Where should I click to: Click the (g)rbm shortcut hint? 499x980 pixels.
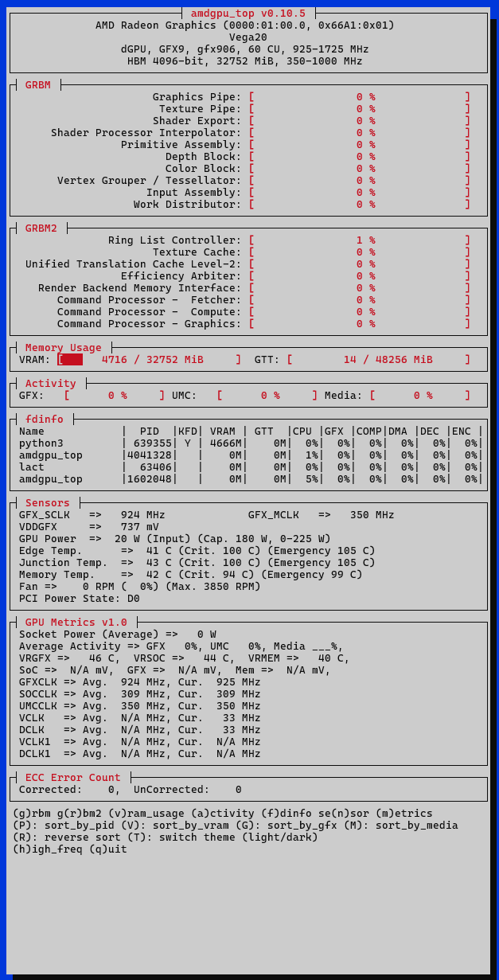click(32, 813)
